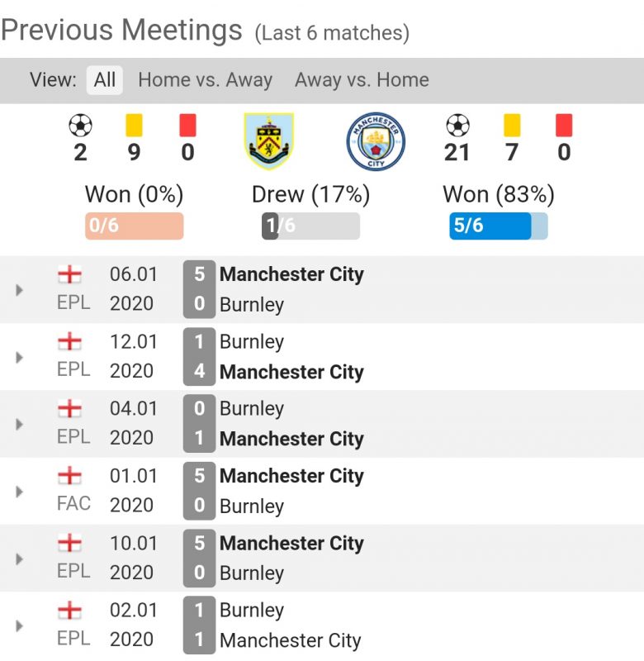Click Burnley's goals football icon
The width and height of the screenshot is (644, 661).
tap(80, 126)
